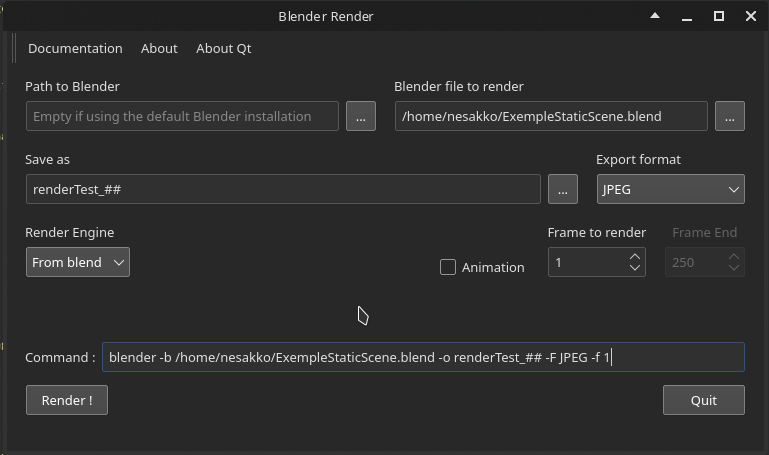
Task: Click the keep-above arrow in title bar
Action: click(655, 16)
